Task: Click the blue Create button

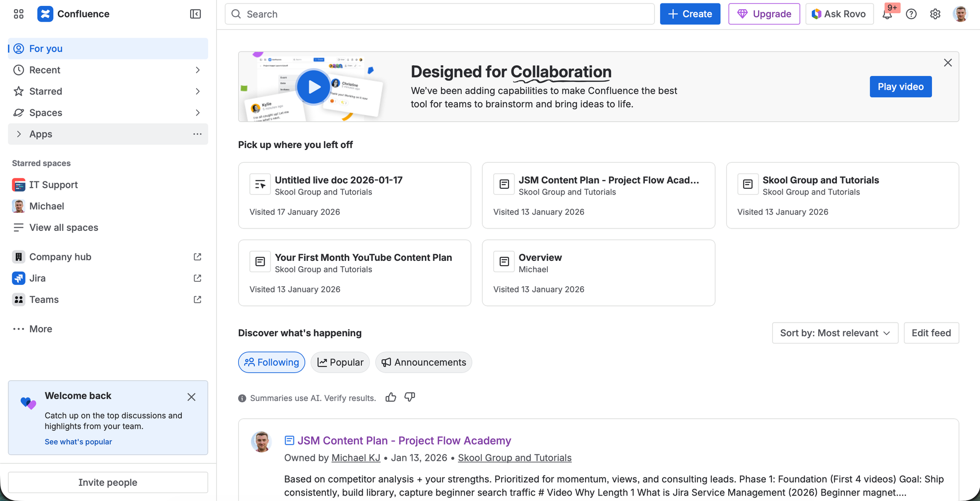Action: click(689, 14)
